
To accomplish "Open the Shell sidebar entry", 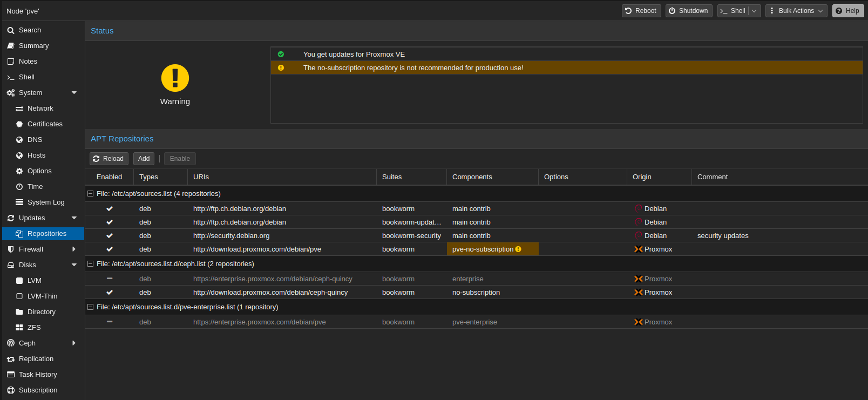I will coord(43,77).
